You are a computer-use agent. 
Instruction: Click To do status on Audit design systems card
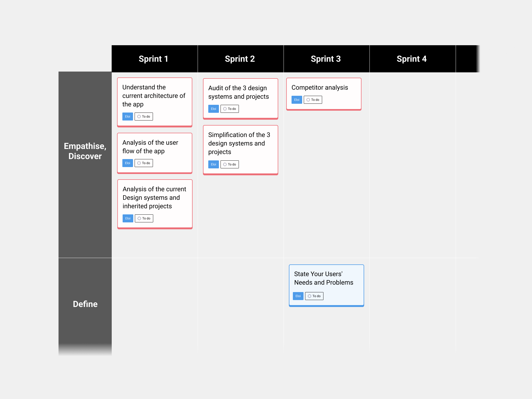(x=230, y=109)
